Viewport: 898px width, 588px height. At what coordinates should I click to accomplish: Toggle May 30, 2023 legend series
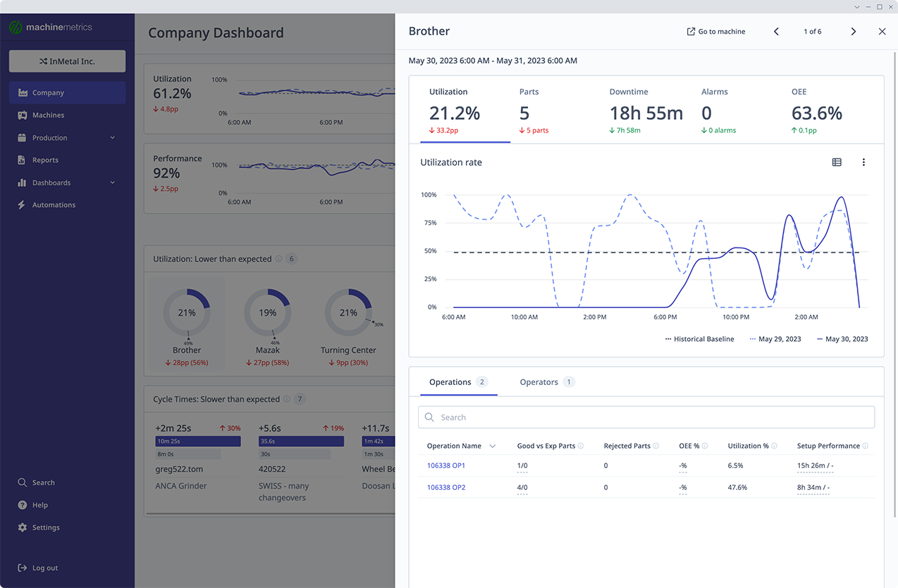[x=842, y=339]
